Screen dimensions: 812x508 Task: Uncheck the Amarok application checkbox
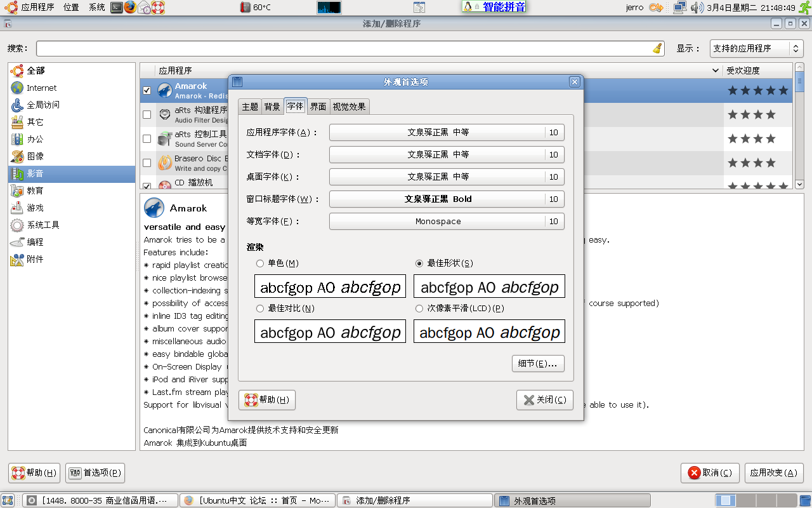pos(147,91)
